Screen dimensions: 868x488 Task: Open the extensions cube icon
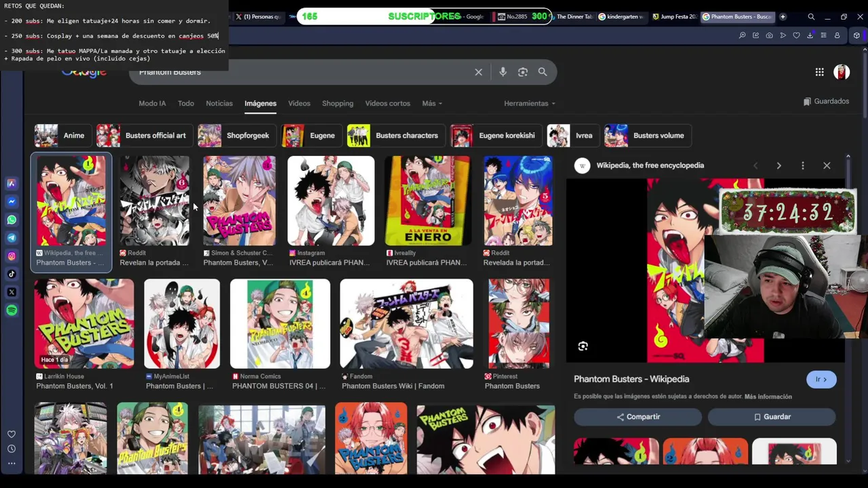tap(857, 35)
